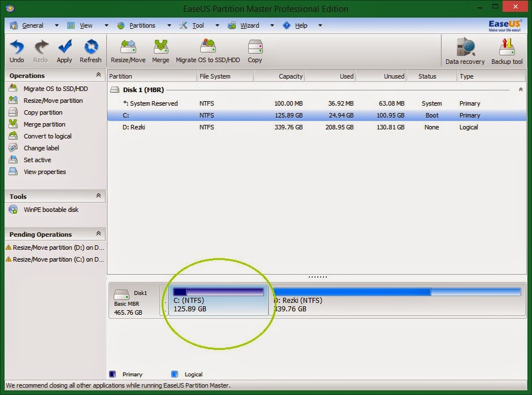The height and width of the screenshot is (395, 532).
Task: Launch WinPE bootable disk tool
Action: [51, 210]
